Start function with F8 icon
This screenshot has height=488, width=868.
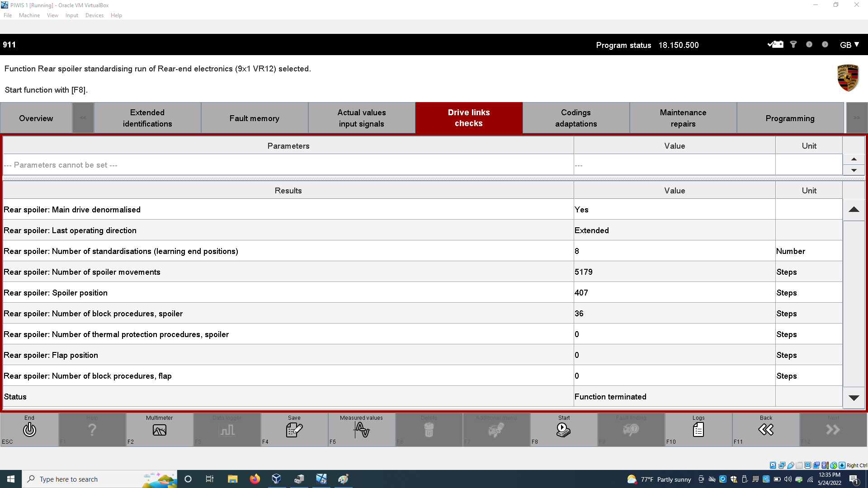(563, 430)
